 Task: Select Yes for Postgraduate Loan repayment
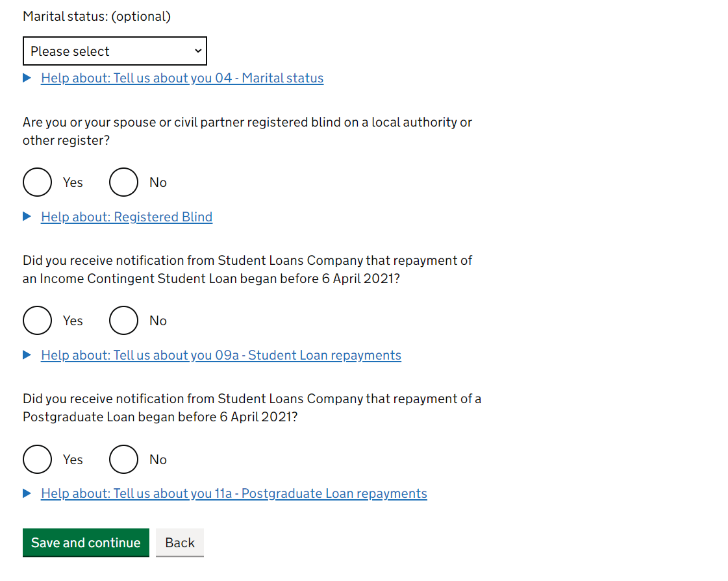click(37, 460)
